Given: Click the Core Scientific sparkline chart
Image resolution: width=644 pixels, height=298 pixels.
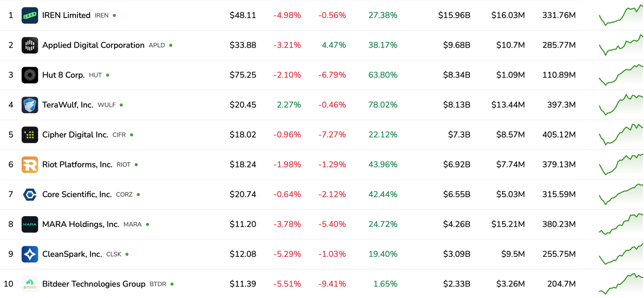Looking at the screenshot, I should pos(621,194).
